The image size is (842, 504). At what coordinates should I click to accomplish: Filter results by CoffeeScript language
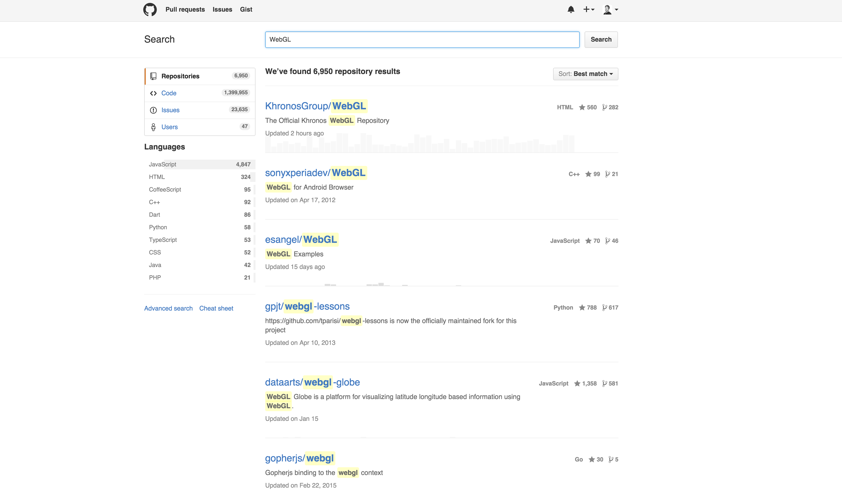165,190
